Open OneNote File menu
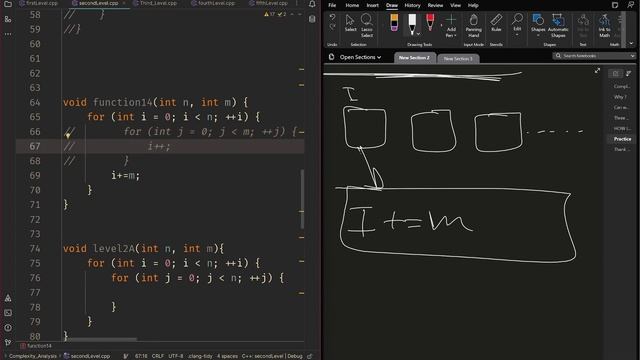 point(332,5)
